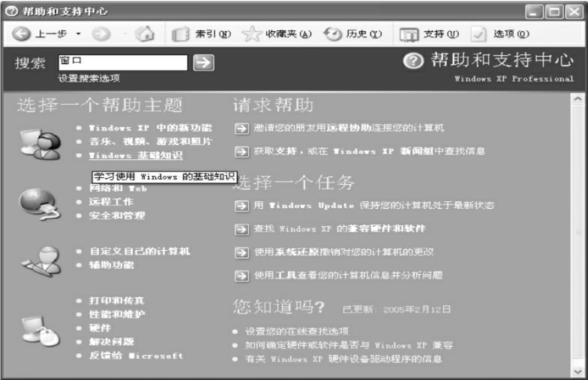Image resolution: width=588 pixels, height=380 pixels.
Task: Open the Back button history dropdown arrow
Action: coord(78,34)
